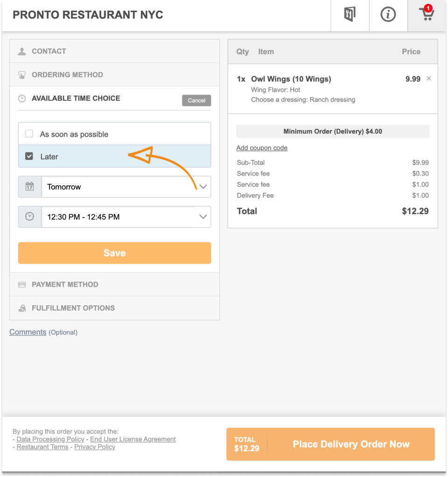Expand the Ordering Method section
This screenshot has width=448, height=477.
coord(67,75)
